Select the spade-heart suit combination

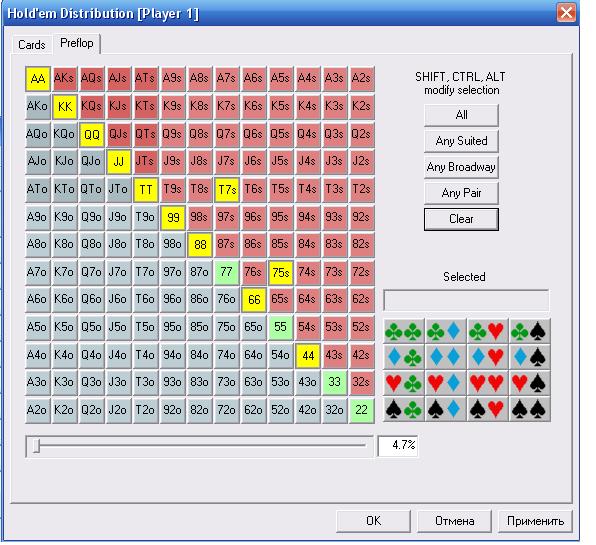pyautogui.click(x=488, y=409)
